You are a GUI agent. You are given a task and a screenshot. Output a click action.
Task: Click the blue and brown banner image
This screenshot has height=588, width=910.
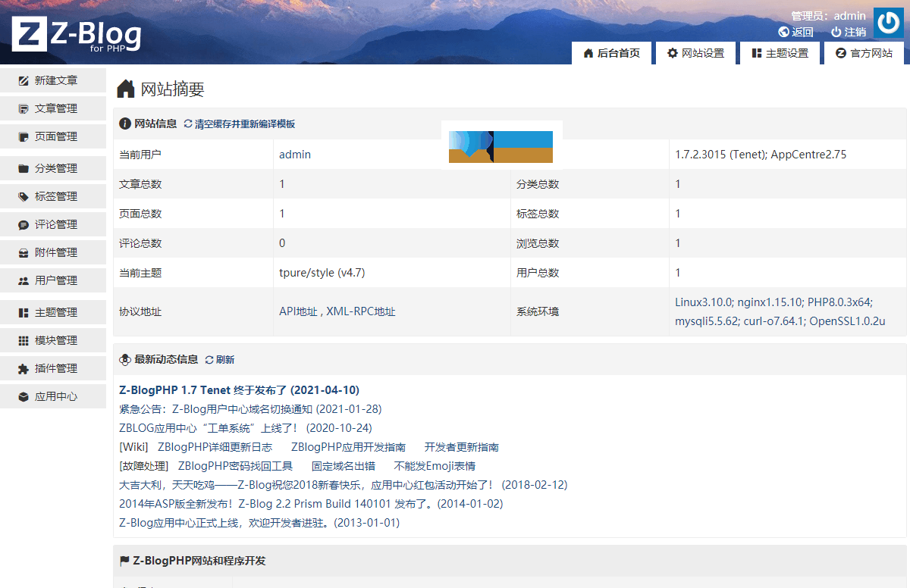[x=501, y=147]
